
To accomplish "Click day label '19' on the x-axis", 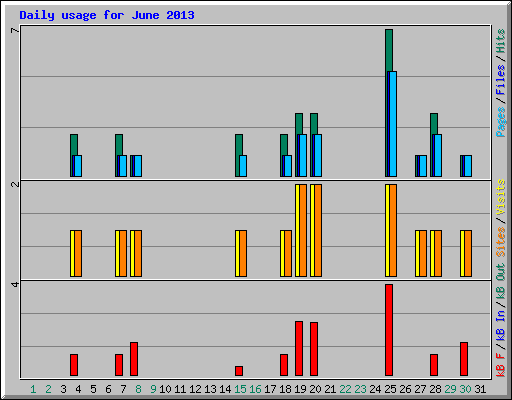I will coord(300,389).
